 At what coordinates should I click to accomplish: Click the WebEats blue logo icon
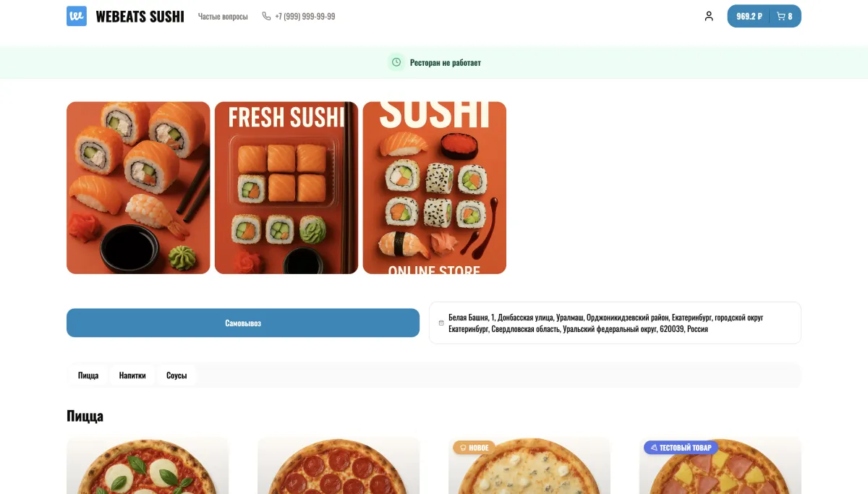(x=77, y=16)
